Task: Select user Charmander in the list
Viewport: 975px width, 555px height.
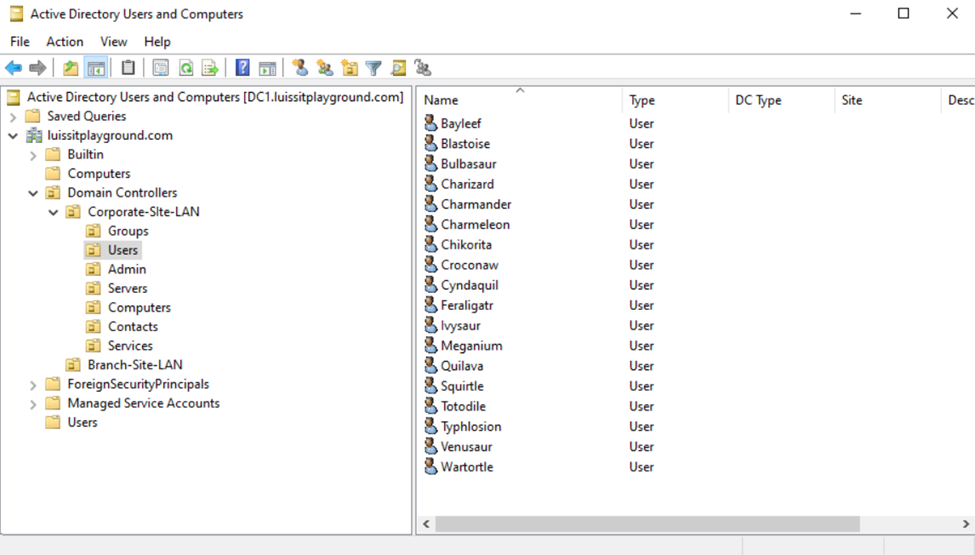Action: tap(476, 204)
